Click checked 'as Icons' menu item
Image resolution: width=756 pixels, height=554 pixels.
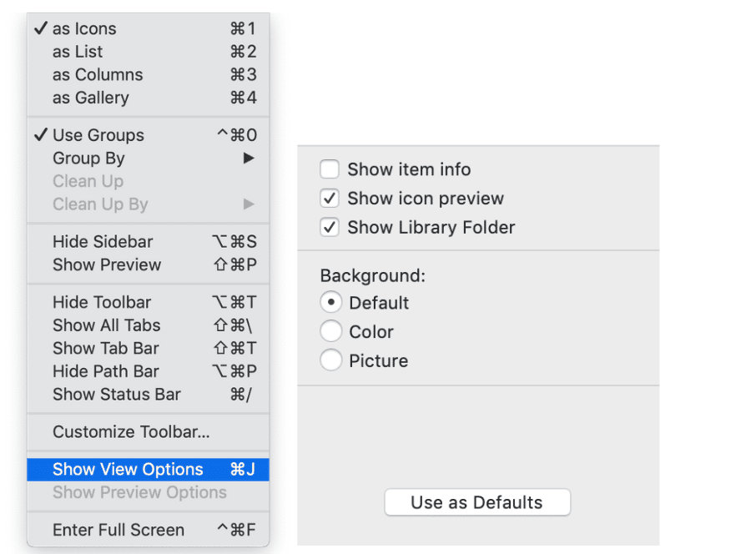(148, 28)
